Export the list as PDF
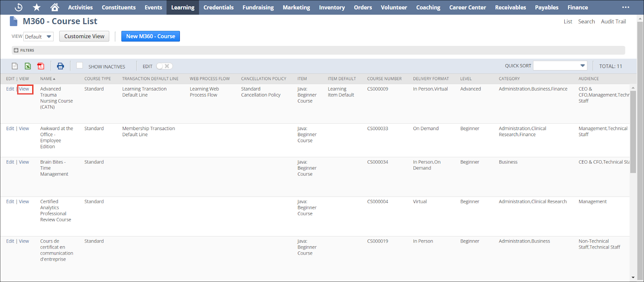 [x=41, y=66]
